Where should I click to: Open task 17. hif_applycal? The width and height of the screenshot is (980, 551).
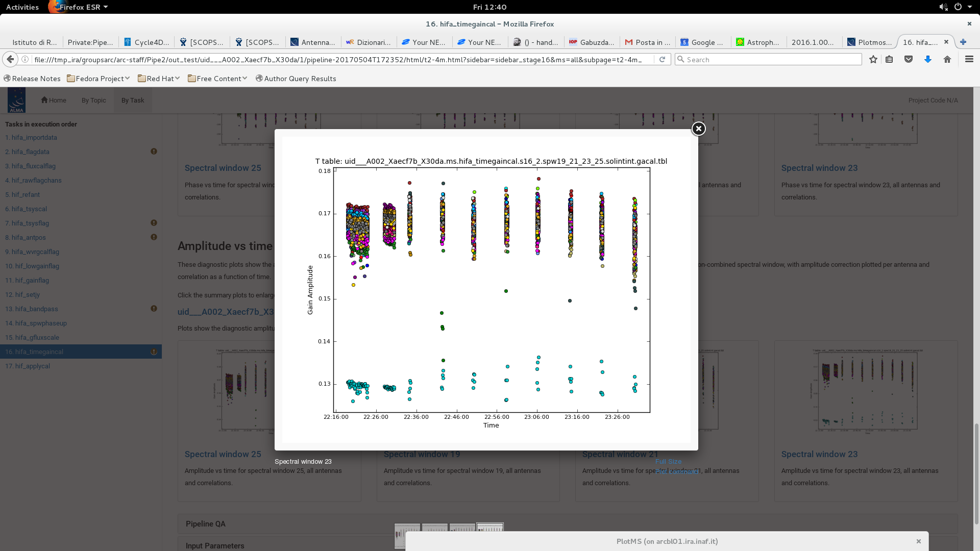click(28, 366)
